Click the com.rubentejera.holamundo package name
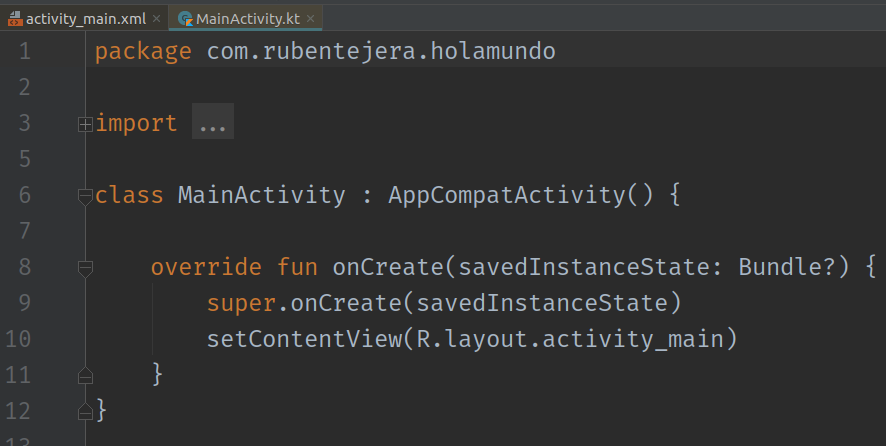This screenshot has height=446, width=886. point(381,51)
